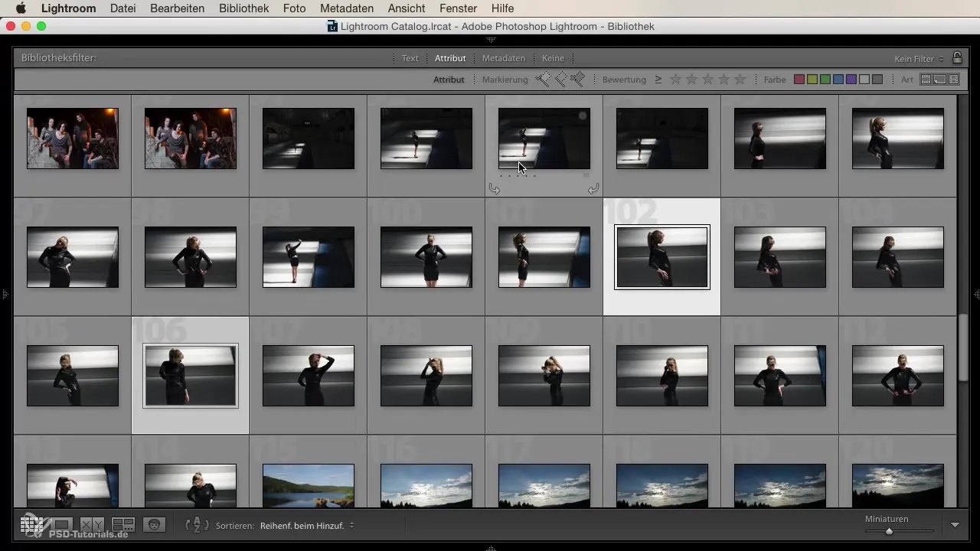The height and width of the screenshot is (551, 980).
Task: Select Keine to disable filters
Action: 553,58
